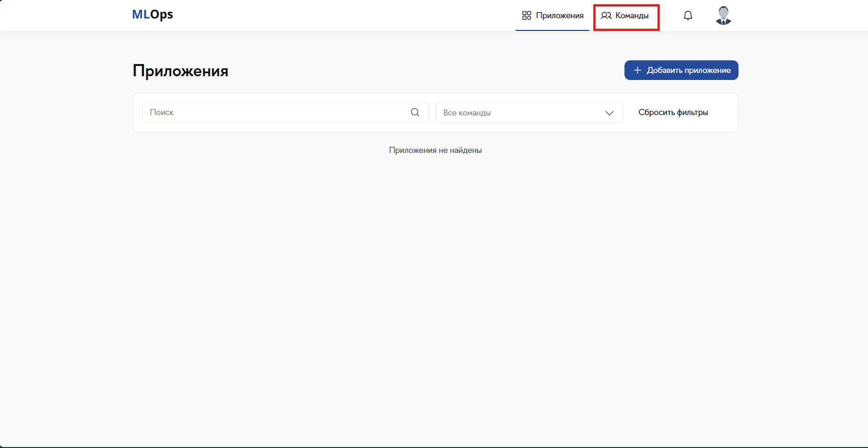Select the Все команды placeholder text

coord(466,113)
